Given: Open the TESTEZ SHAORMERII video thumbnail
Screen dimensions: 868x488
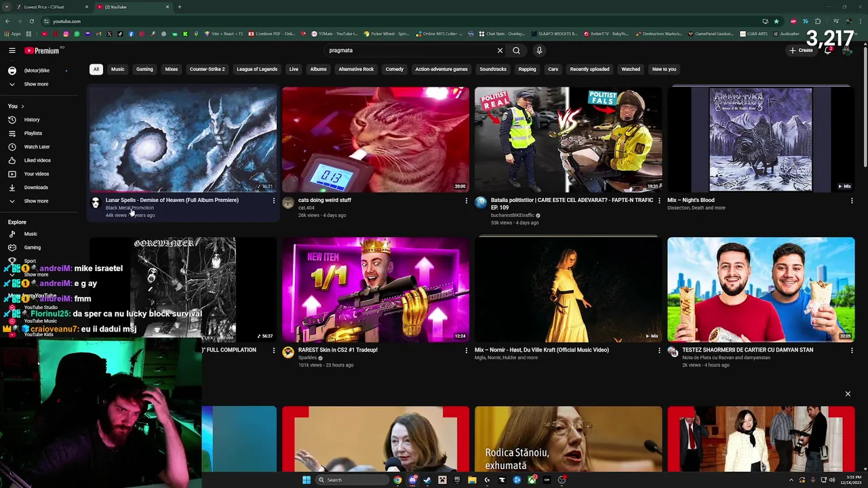Looking at the screenshot, I should tap(761, 289).
